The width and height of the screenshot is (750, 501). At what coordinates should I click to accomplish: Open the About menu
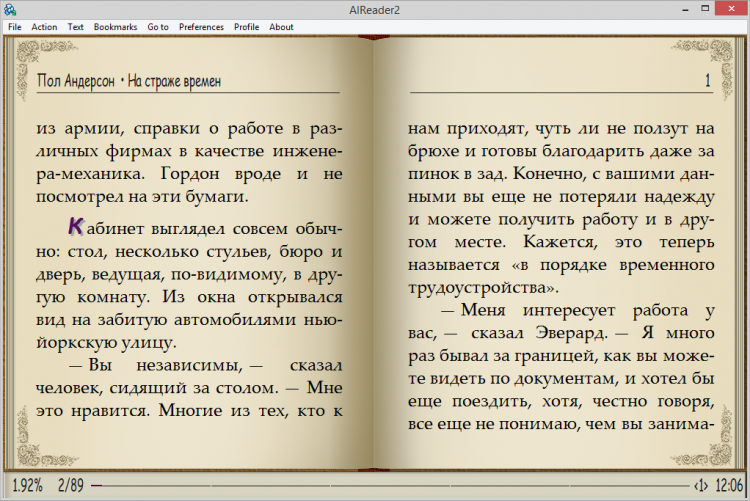(x=281, y=27)
